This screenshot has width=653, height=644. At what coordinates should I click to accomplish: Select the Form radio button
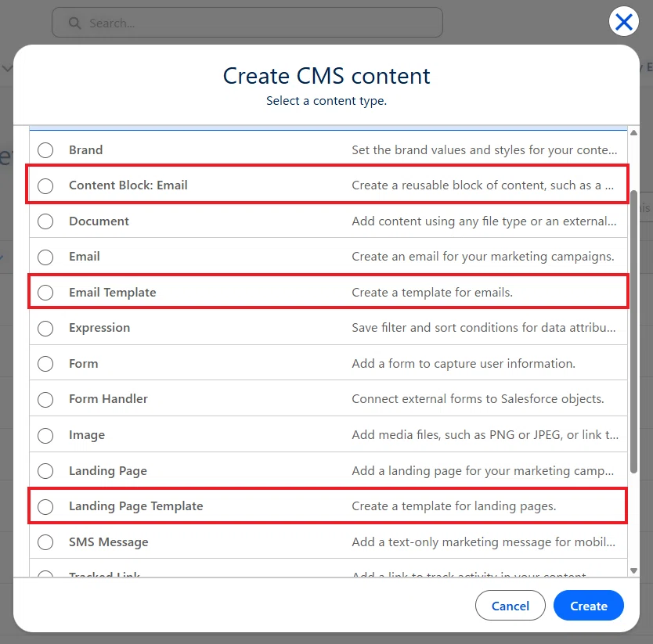coord(45,363)
